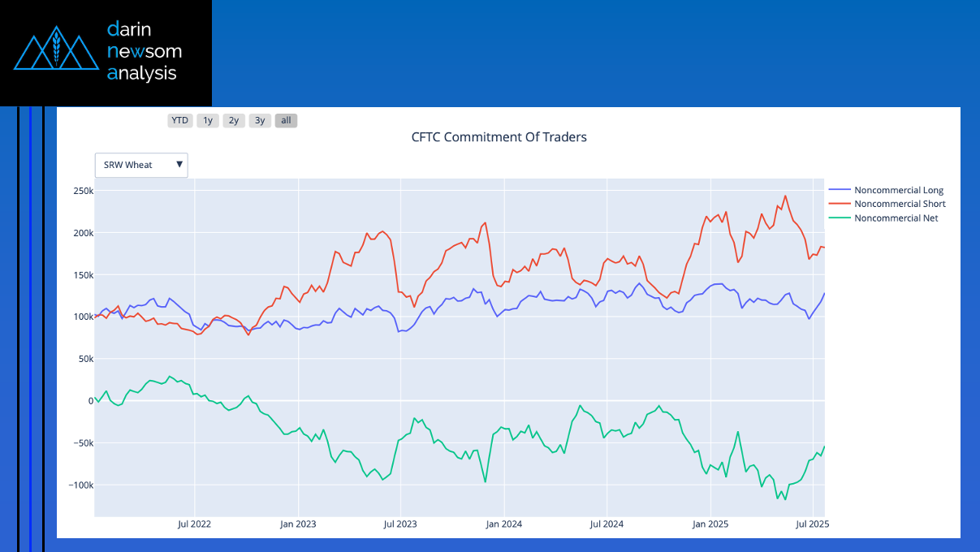Toggle the Noncommercial Long legend trace
Screen dimensions: 980x552
point(898,190)
